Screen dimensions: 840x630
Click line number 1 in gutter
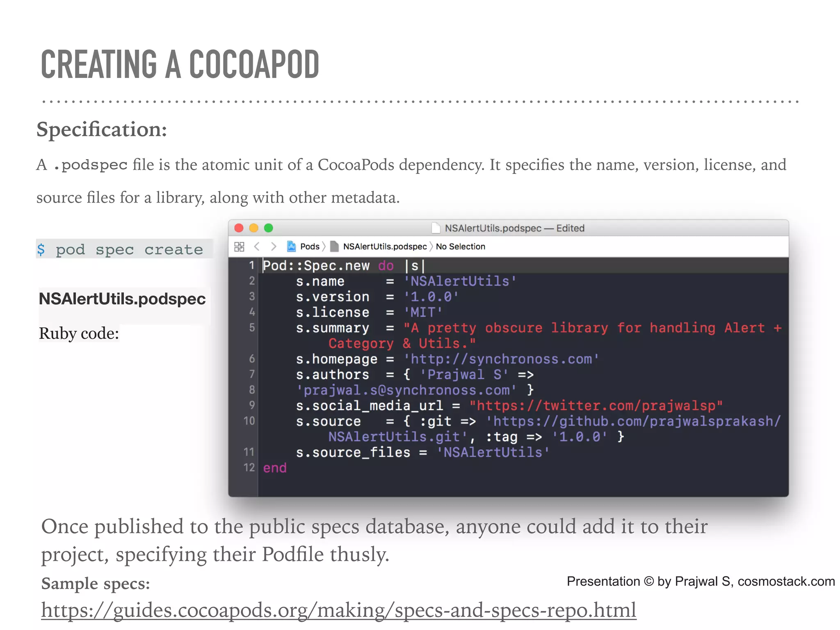[x=252, y=265]
